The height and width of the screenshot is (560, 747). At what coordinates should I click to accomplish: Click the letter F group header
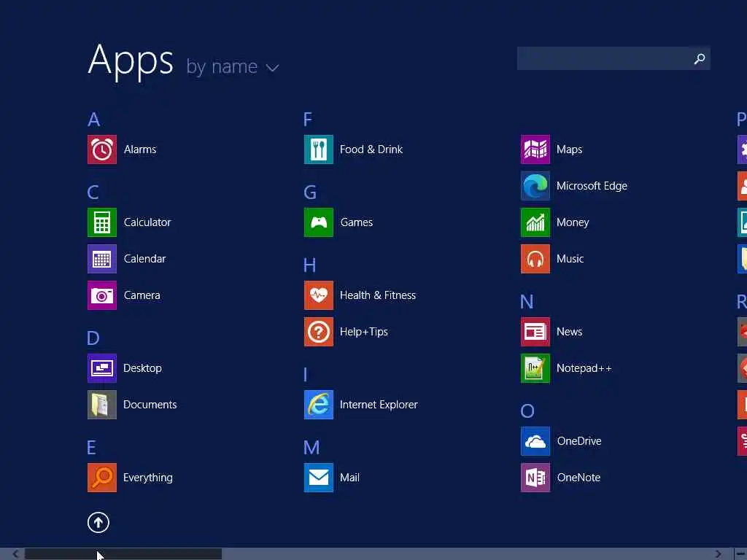pyautogui.click(x=308, y=119)
